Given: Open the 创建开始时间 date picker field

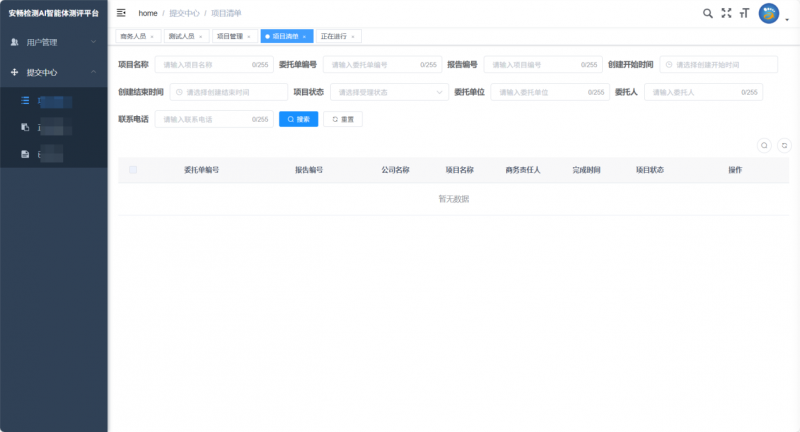Looking at the screenshot, I should [x=718, y=65].
